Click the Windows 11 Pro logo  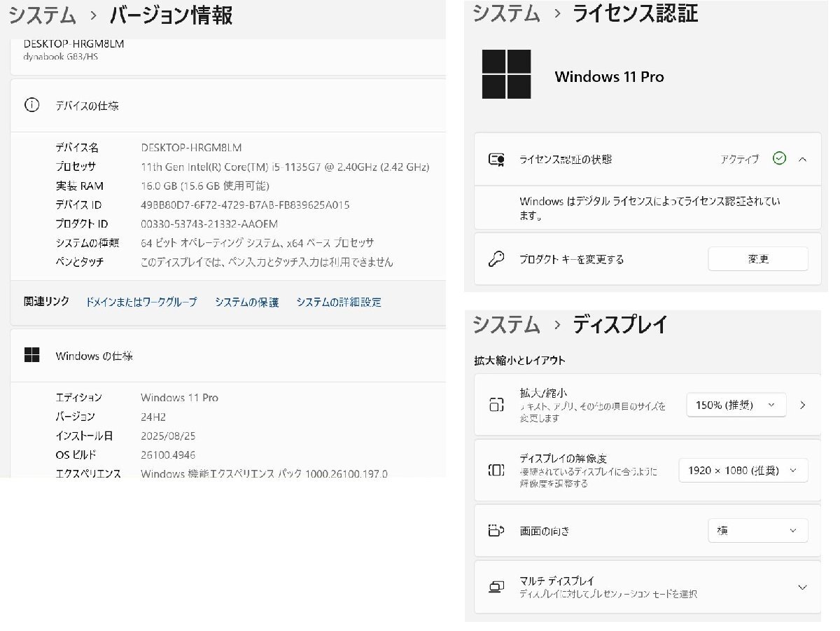(506, 74)
